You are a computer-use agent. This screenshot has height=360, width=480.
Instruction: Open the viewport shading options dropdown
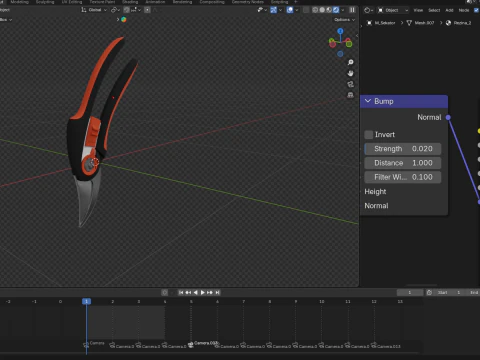coord(343,10)
